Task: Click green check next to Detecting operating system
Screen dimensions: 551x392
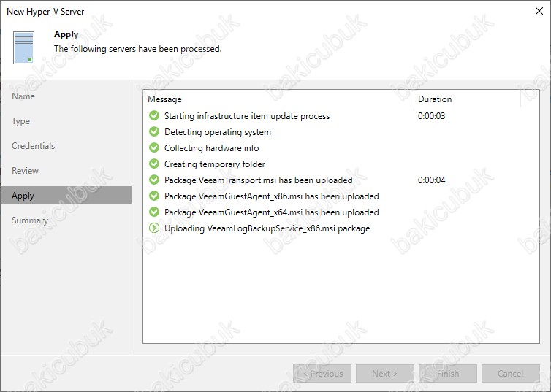Action: click(x=154, y=131)
